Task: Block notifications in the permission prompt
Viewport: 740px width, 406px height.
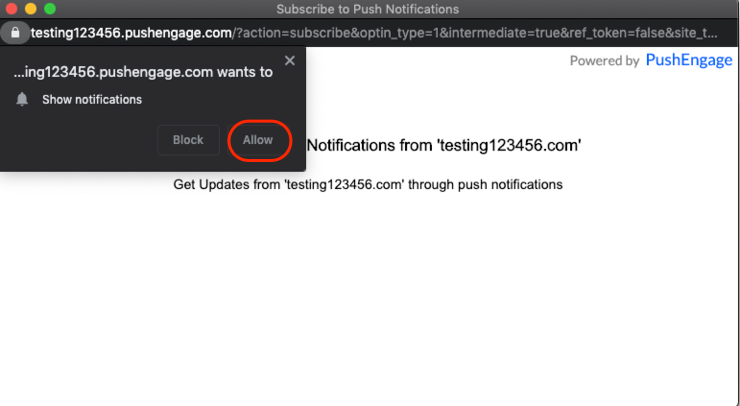Action: pos(188,140)
